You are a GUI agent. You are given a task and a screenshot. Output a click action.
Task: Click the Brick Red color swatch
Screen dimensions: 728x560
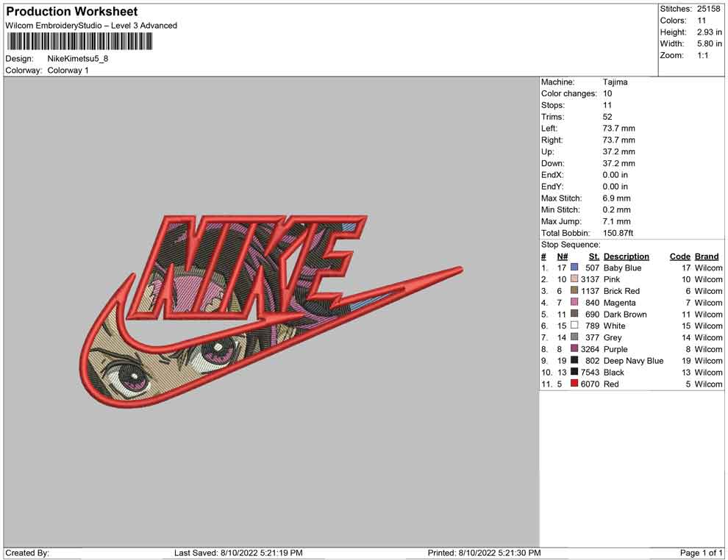574,290
